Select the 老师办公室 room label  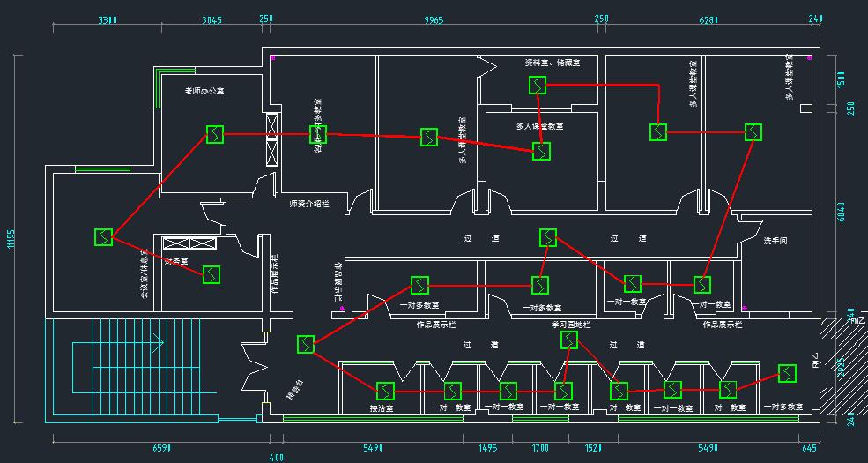(204, 91)
